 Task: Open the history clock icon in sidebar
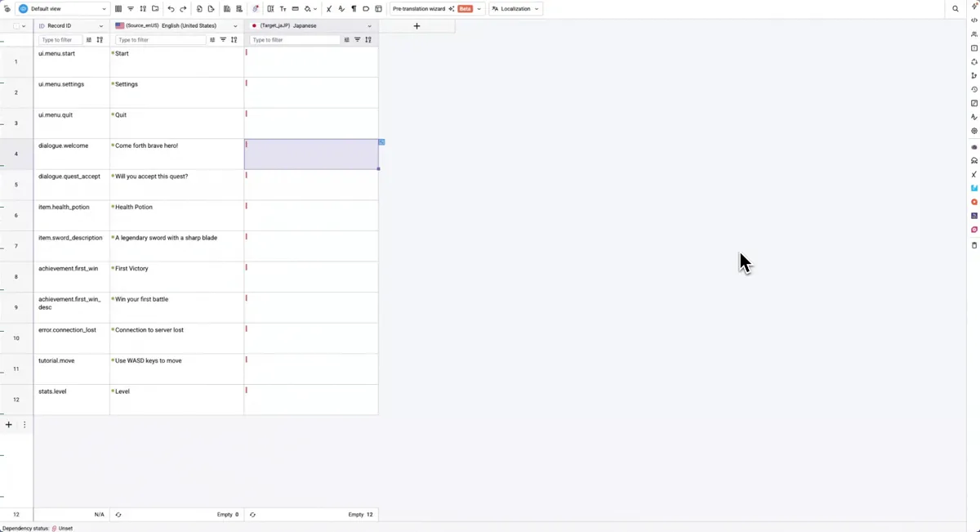[974, 90]
